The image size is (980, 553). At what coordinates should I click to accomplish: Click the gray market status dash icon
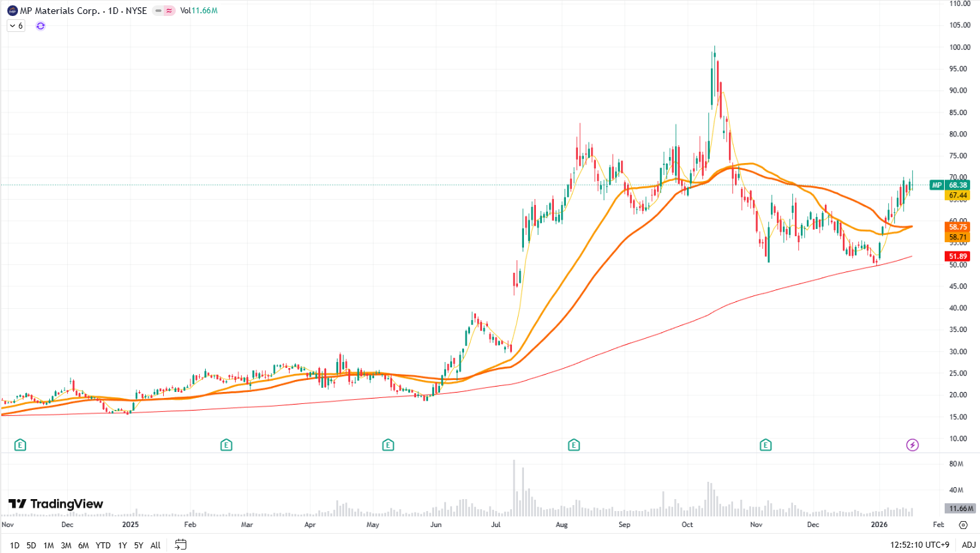(158, 11)
